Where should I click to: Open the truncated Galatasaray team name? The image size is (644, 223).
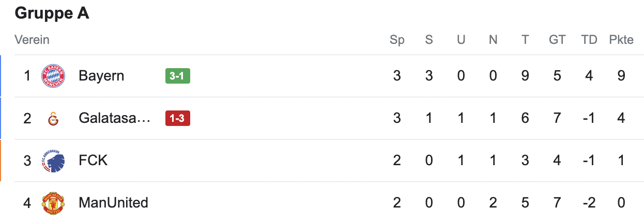(115, 119)
